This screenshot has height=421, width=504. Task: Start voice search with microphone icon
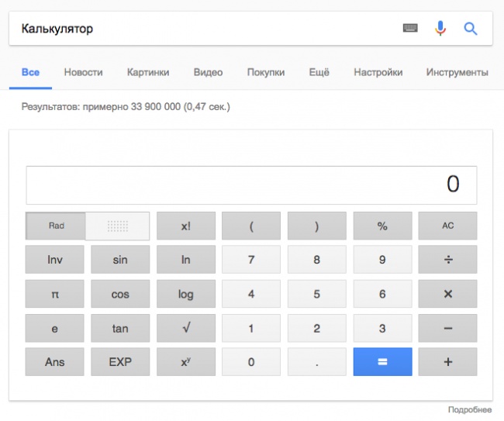pyautogui.click(x=440, y=29)
